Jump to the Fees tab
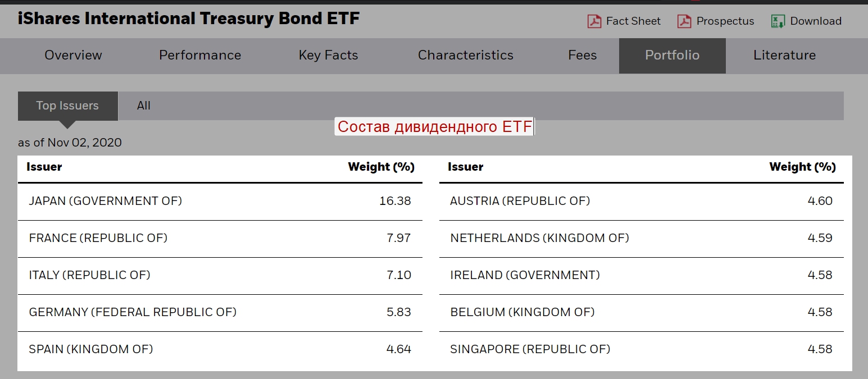868x379 pixels. coord(582,55)
